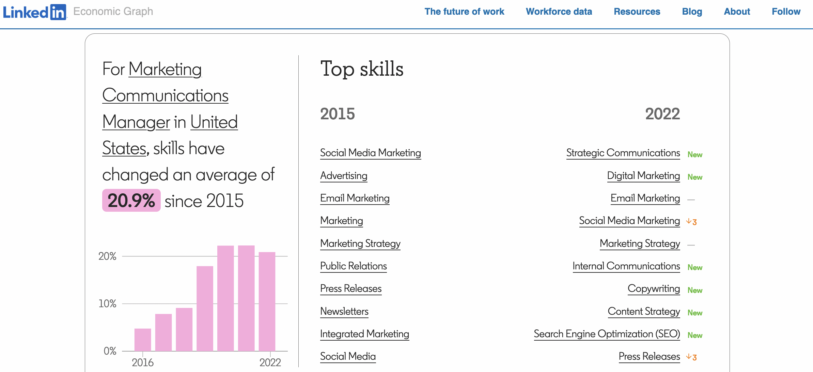Viewport: 813px width, 372px height.
Task: Click New badge beside Digital Marketing
Action: click(x=695, y=177)
